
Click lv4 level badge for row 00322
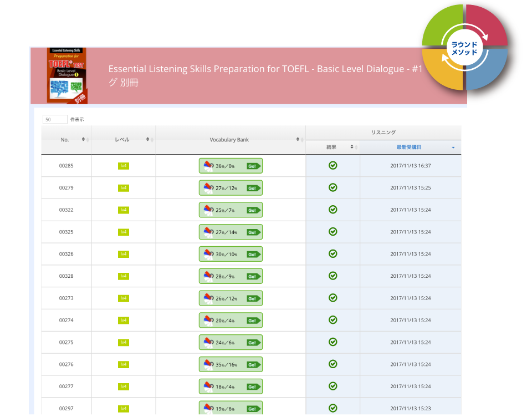[x=124, y=210]
